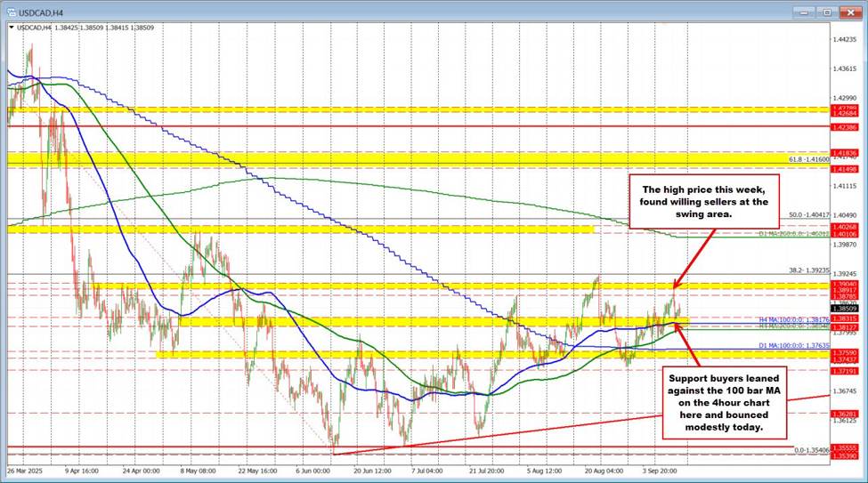Click the 50.0 Fibonacci label at 1.40417

[x=808, y=215]
